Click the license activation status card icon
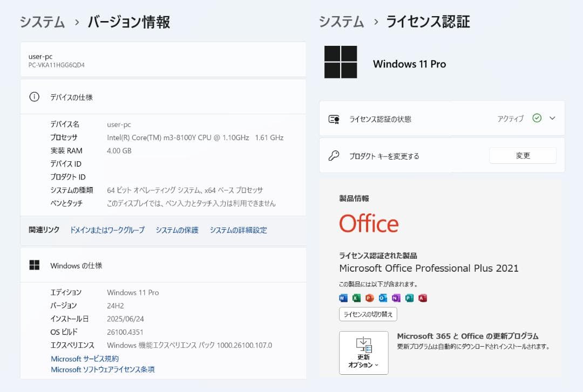The width and height of the screenshot is (583, 392). point(335,119)
